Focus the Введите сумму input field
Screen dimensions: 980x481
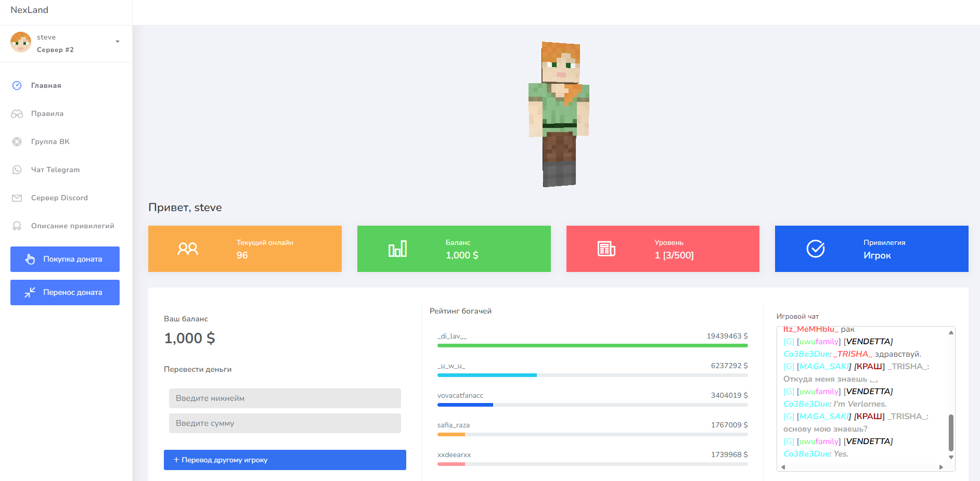click(x=285, y=423)
